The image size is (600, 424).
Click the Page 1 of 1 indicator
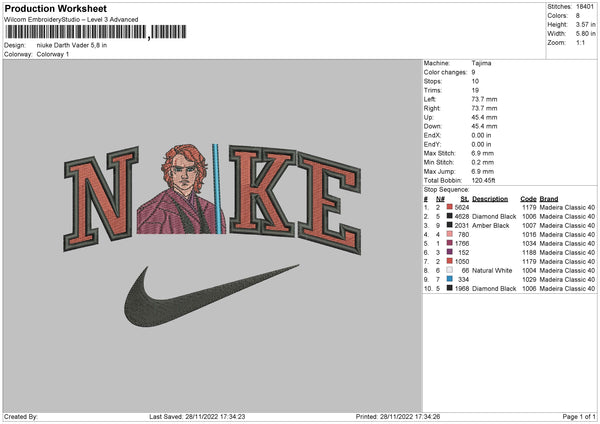click(x=579, y=417)
